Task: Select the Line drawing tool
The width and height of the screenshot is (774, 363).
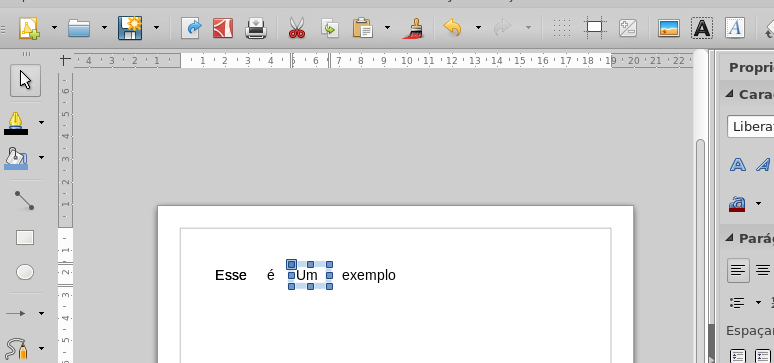Action: point(25,201)
